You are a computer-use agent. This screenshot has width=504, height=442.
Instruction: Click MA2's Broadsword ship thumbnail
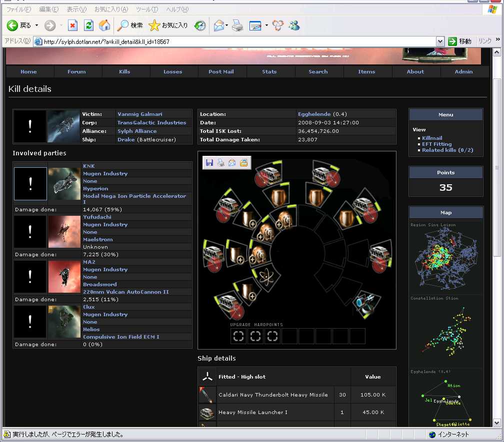pyautogui.click(x=64, y=277)
